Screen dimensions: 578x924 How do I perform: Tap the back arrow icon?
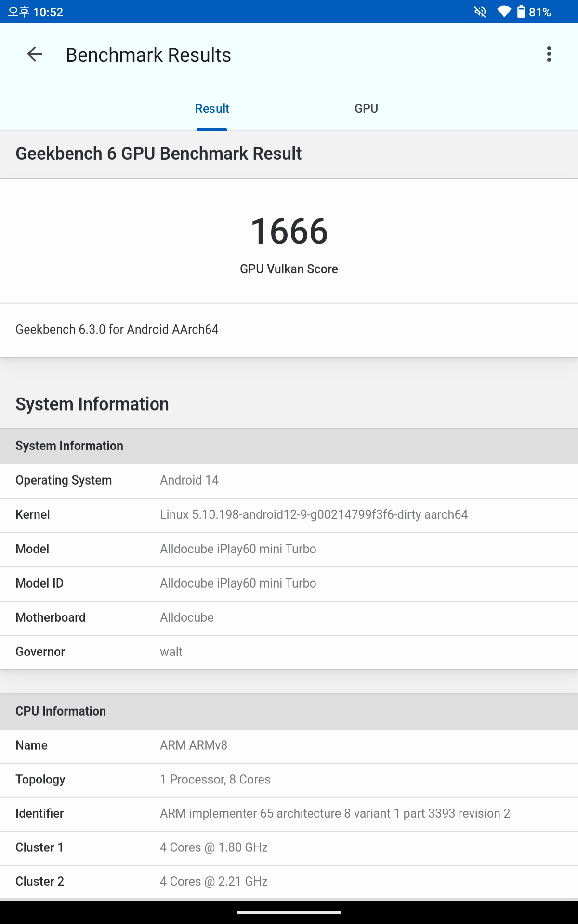(x=35, y=54)
